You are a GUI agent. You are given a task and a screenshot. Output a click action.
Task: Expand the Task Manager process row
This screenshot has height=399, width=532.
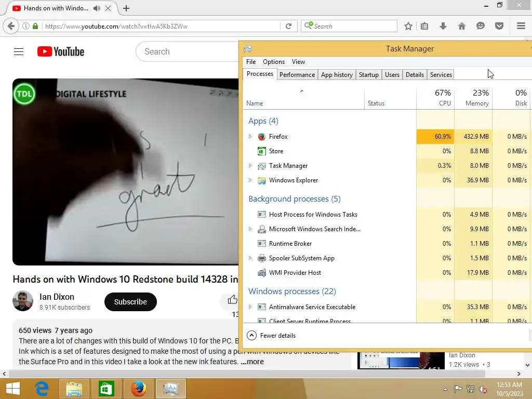click(x=250, y=166)
